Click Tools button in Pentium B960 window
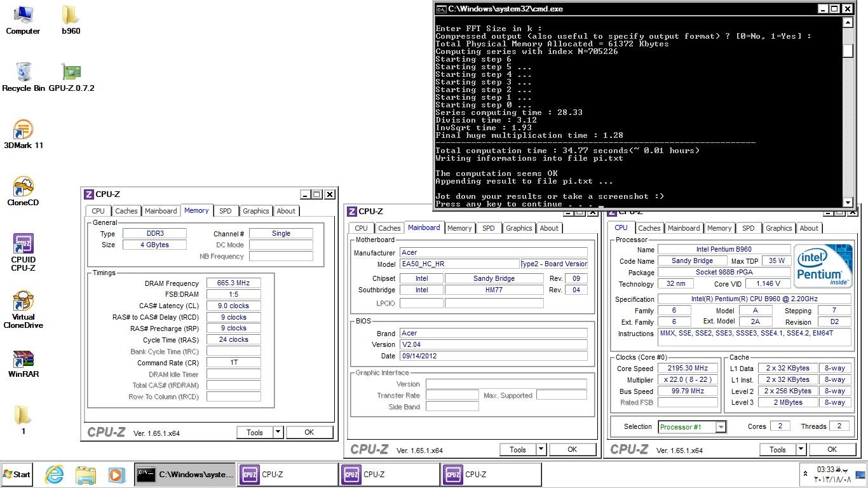The height and width of the screenshot is (488, 868). (x=778, y=449)
